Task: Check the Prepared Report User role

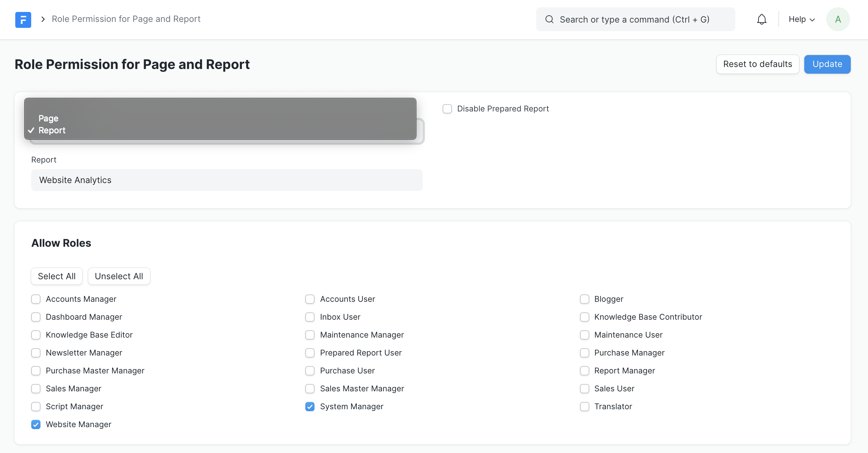Action: click(x=310, y=353)
